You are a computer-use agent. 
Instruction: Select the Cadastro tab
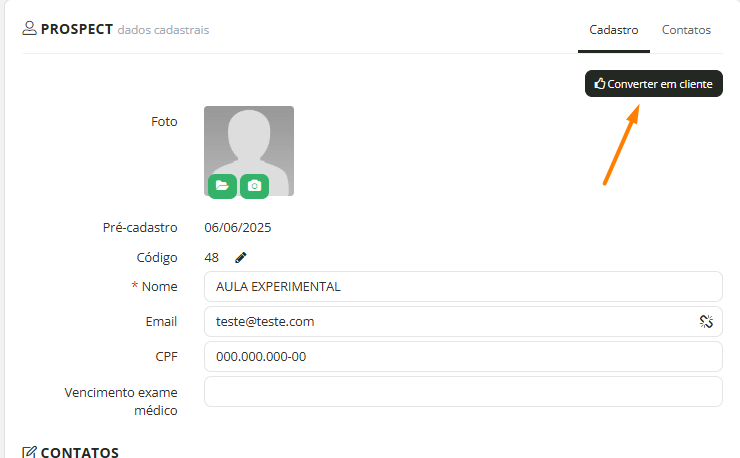click(x=614, y=30)
